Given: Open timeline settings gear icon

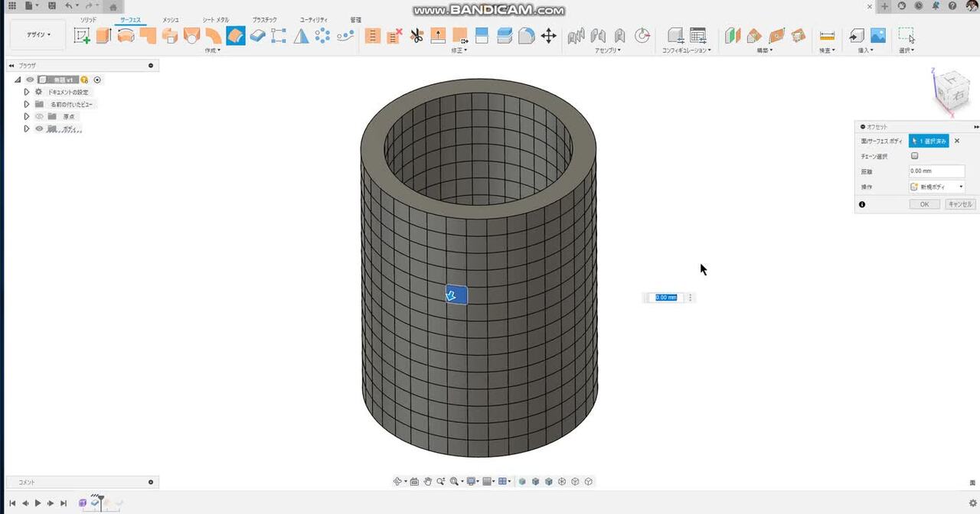Looking at the screenshot, I should [973, 503].
